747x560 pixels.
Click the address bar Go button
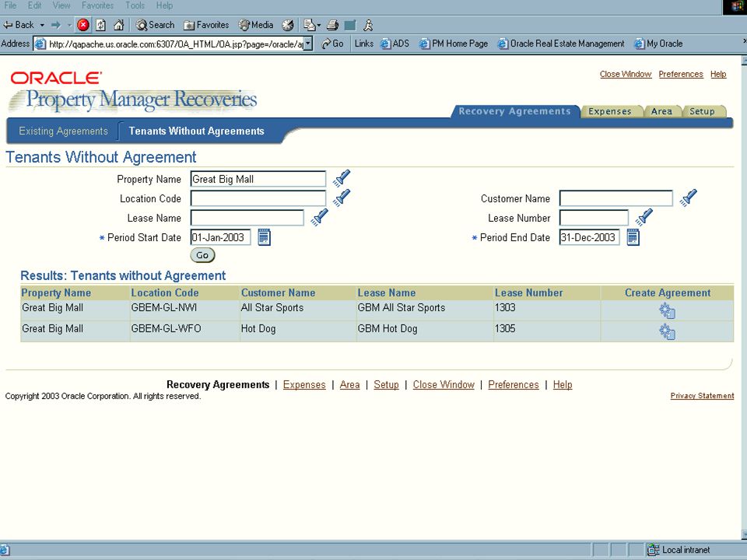click(x=332, y=44)
